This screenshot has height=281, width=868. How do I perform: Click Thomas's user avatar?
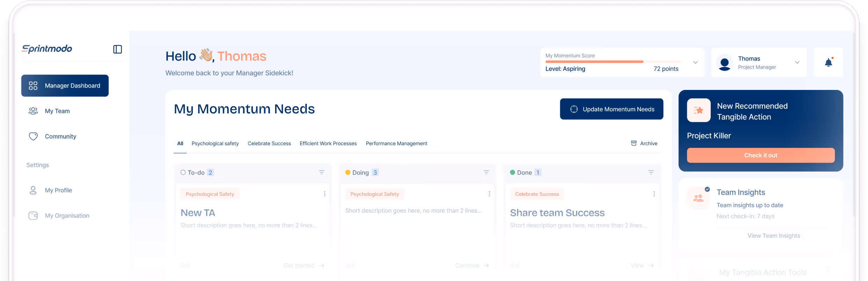(x=725, y=63)
